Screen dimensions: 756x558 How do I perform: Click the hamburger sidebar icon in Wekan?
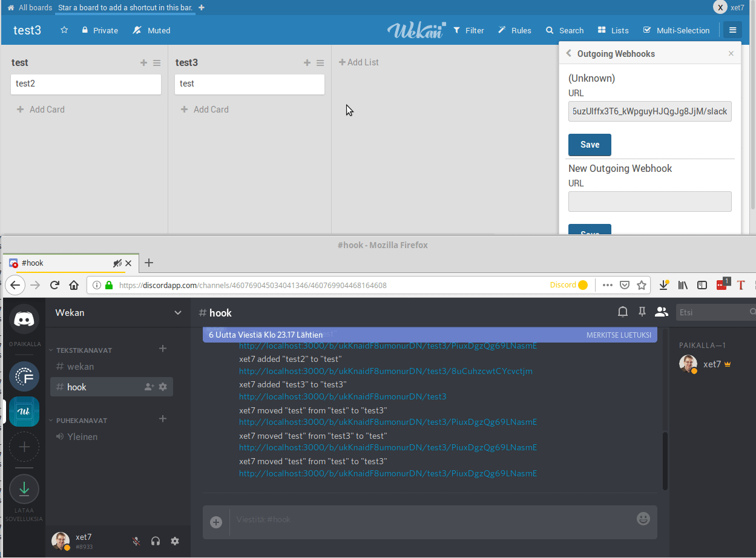[732, 29]
